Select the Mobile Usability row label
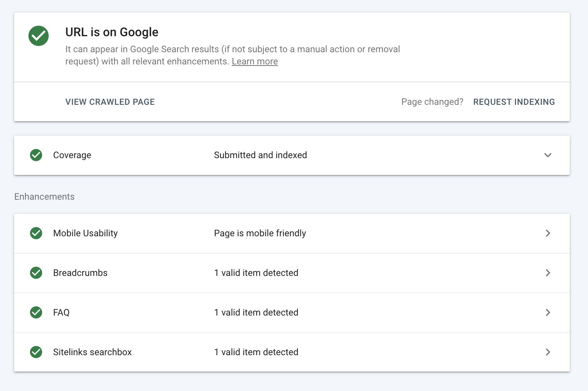 (x=85, y=233)
